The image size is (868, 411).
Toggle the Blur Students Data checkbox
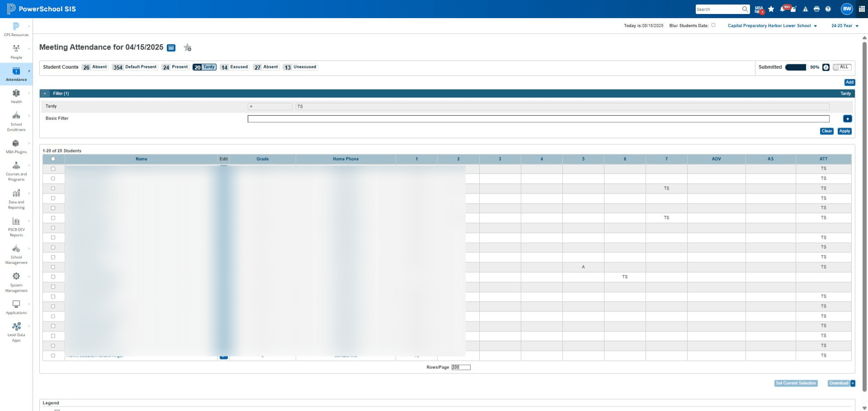click(x=713, y=25)
